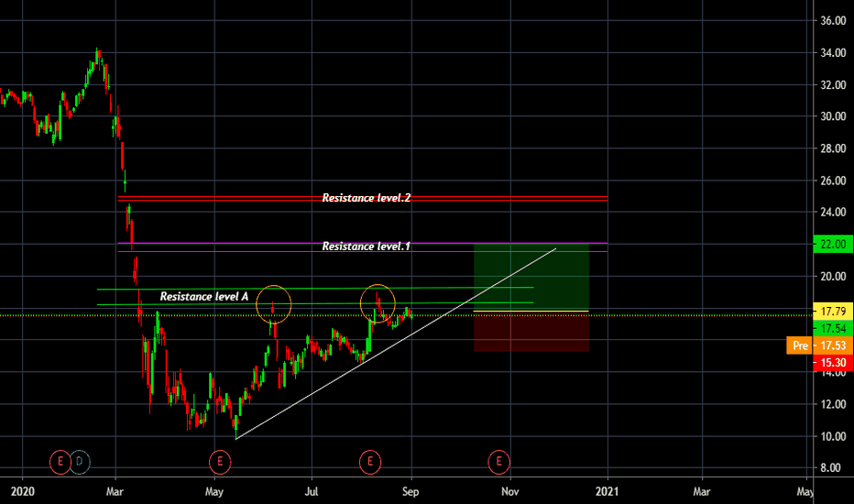Image resolution: width=854 pixels, height=504 pixels.
Task: Select the orange circle around the June peak
Action: pyautogui.click(x=274, y=303)
